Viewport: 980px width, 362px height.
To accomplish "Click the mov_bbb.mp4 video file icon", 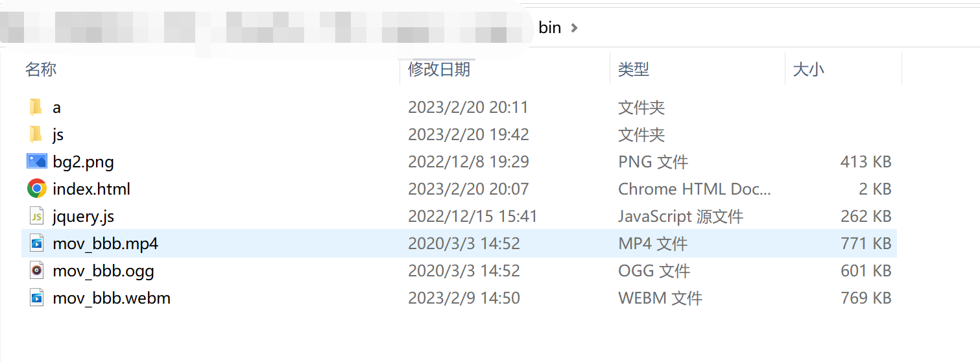I will pos(36,243).
